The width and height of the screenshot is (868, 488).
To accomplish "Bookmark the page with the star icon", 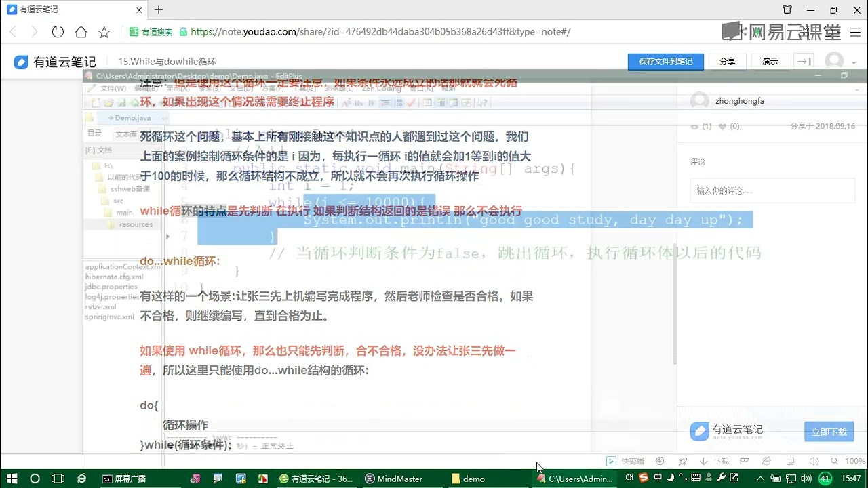I will pos(104,32).
